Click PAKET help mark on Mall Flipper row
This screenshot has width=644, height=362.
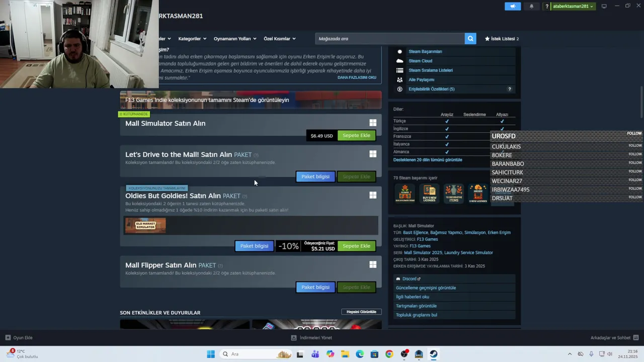point(220,265)
